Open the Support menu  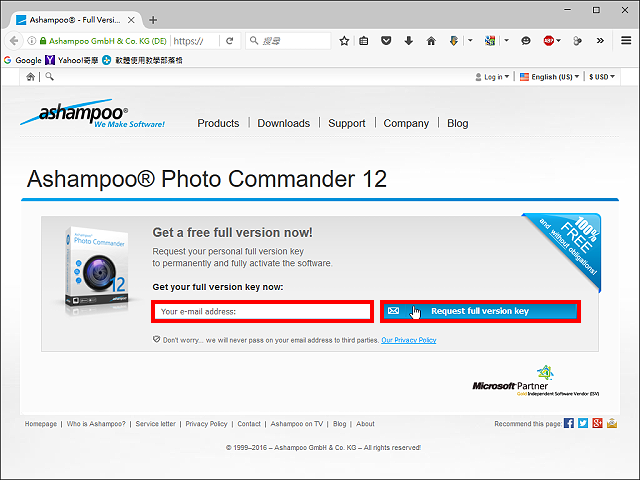tap(347, 123)
